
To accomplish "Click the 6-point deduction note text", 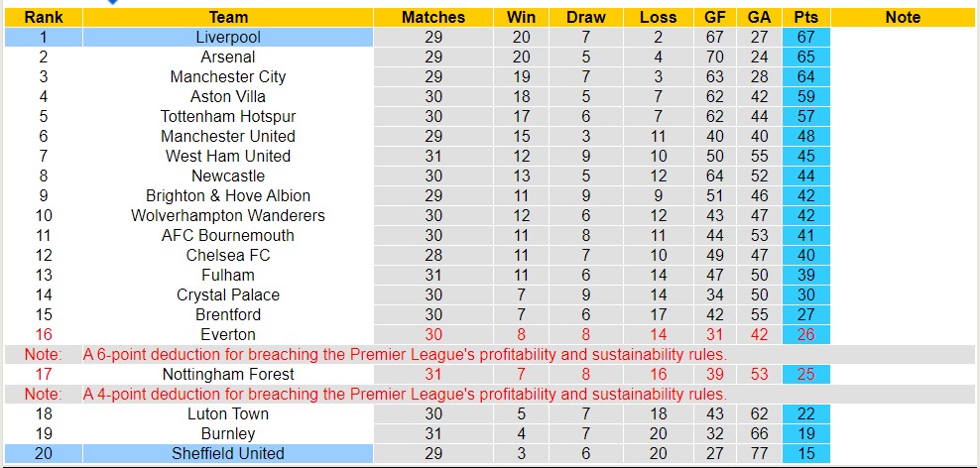I will pyautogui.click(x=405, y=354).
